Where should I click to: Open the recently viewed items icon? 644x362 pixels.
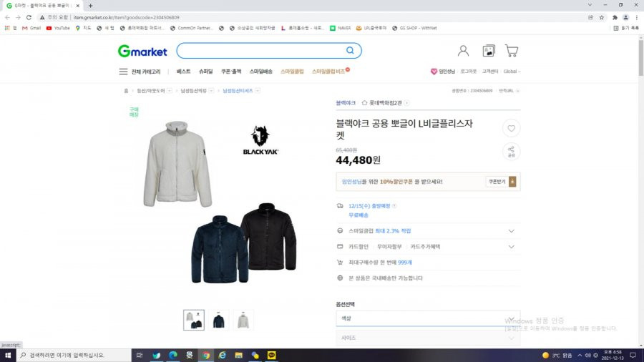488,51
